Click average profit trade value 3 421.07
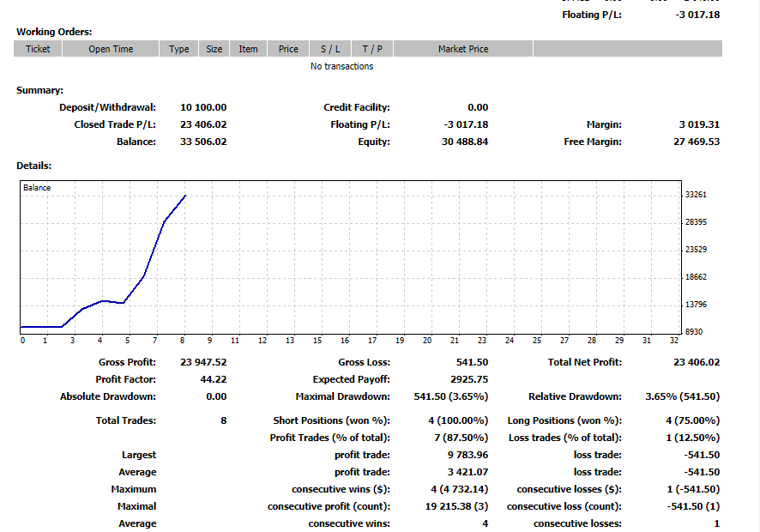The image size is (760, 532). tap(467, 472)
